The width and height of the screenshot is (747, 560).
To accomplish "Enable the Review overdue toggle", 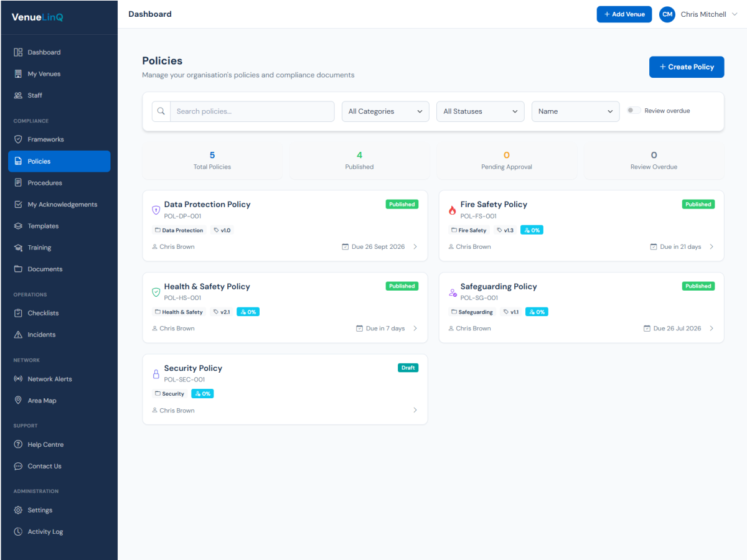I will [634, 109].
